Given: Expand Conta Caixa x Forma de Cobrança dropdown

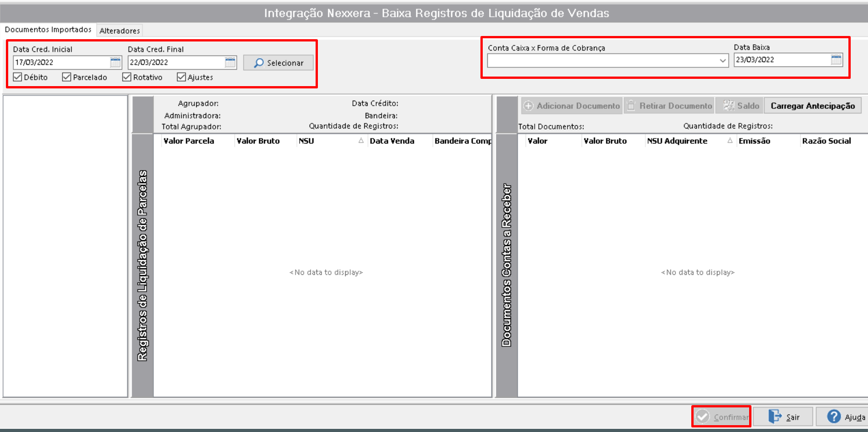Looking at the screenshot, I should click(723, 61).
